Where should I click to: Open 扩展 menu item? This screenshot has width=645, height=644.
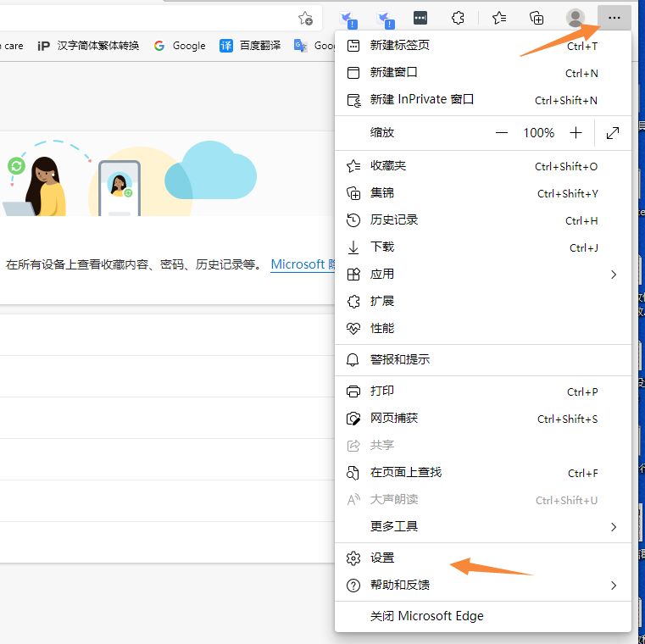(x=483, y=302)
